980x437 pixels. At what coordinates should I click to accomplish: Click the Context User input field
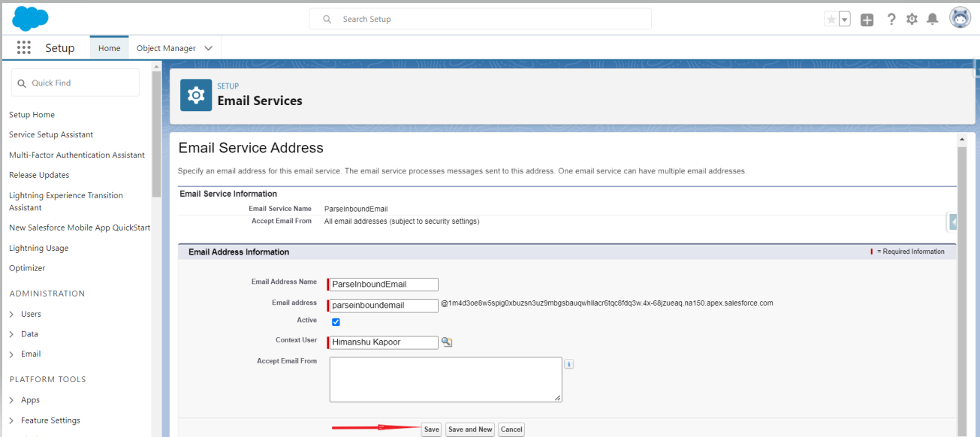click(383, 342)
